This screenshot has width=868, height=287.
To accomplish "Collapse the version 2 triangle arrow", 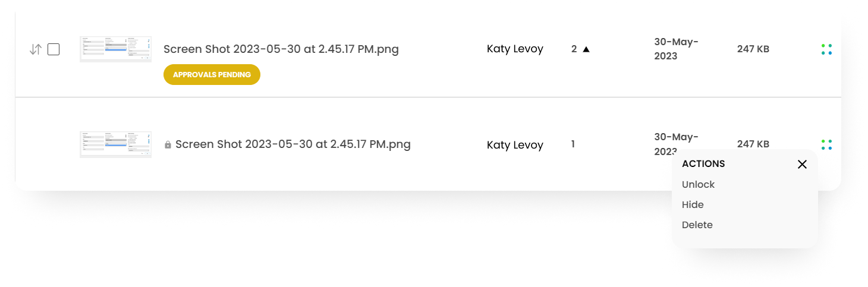I will (x=586, y=49).
